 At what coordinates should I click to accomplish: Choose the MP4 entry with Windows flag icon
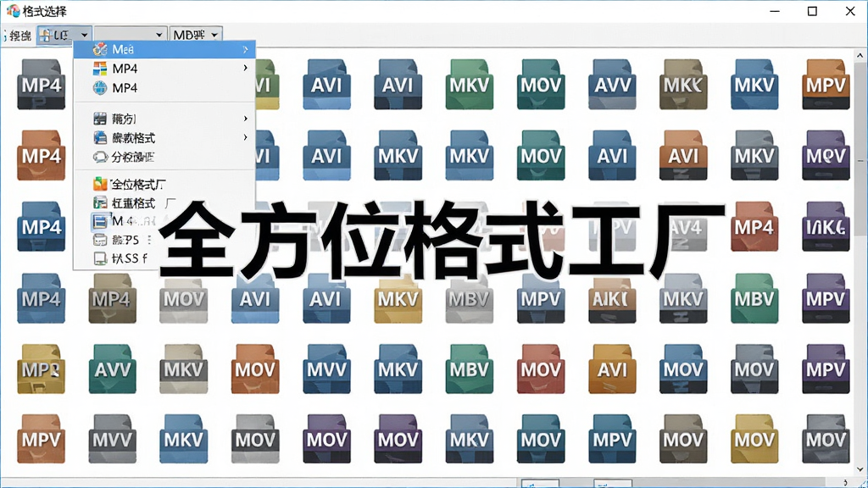click(x=164, y=68)
